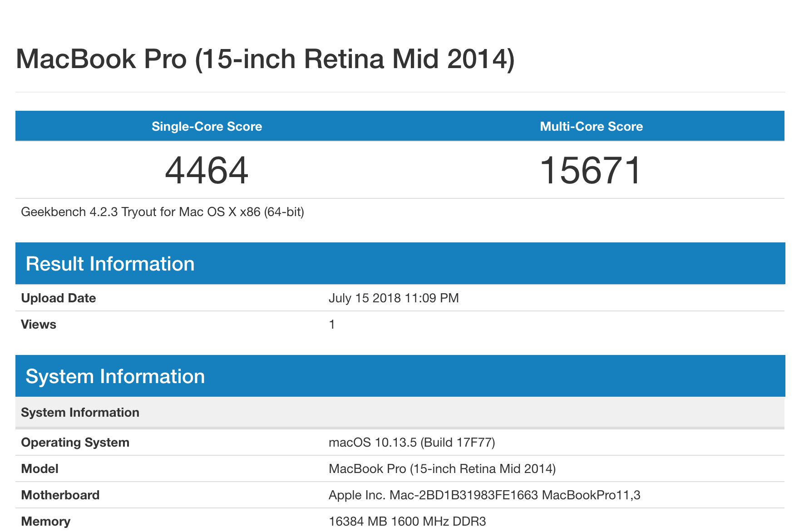The image size is (809, 532).
Task: Click the Motherboard row label
Action: (x=60, y=495)
